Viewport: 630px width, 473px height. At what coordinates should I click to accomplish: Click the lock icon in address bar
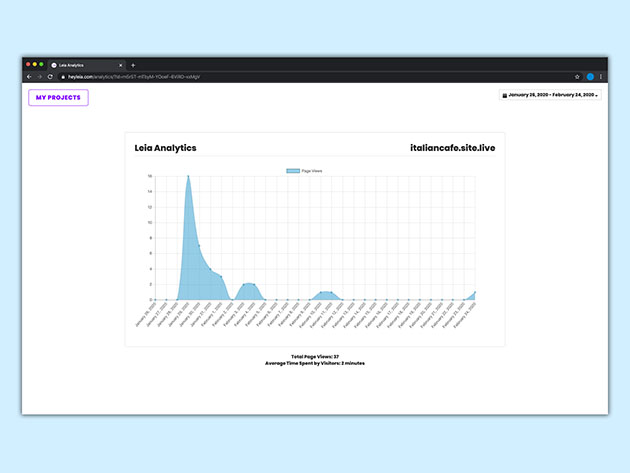coord(63,77)
